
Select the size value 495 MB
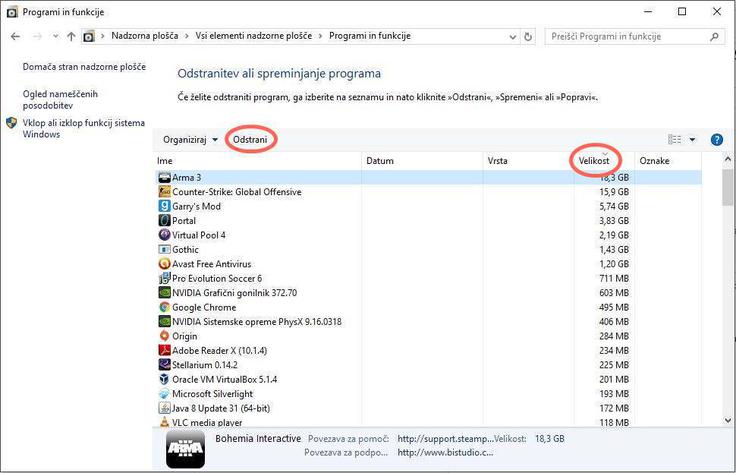(614, 307)
